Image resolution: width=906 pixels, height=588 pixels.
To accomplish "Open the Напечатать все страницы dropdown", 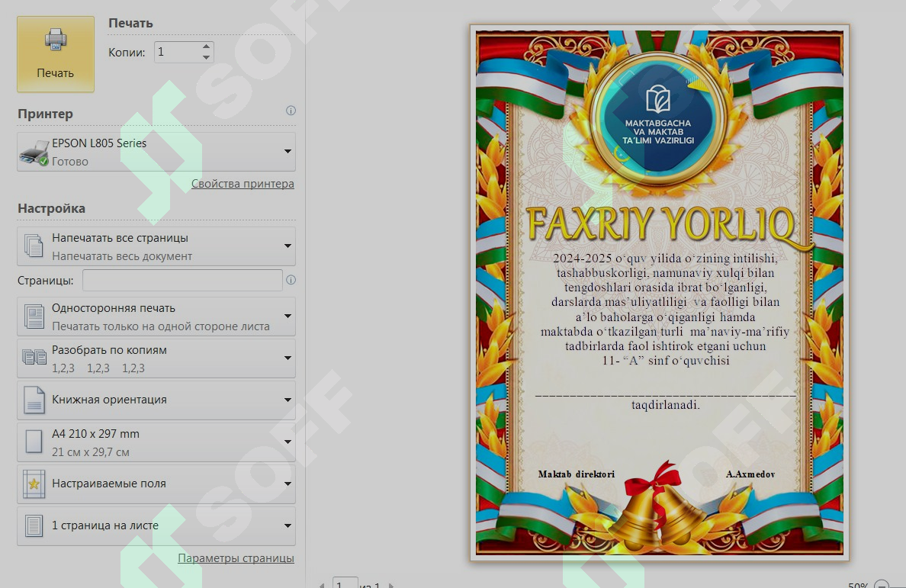I will pyautogui.click(x=288, y=246).
